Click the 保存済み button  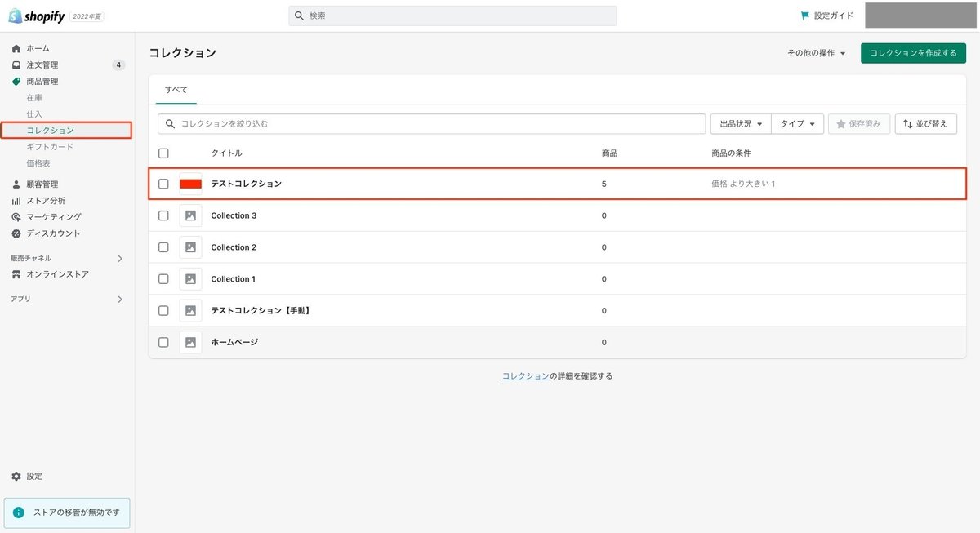pos(858,124)
